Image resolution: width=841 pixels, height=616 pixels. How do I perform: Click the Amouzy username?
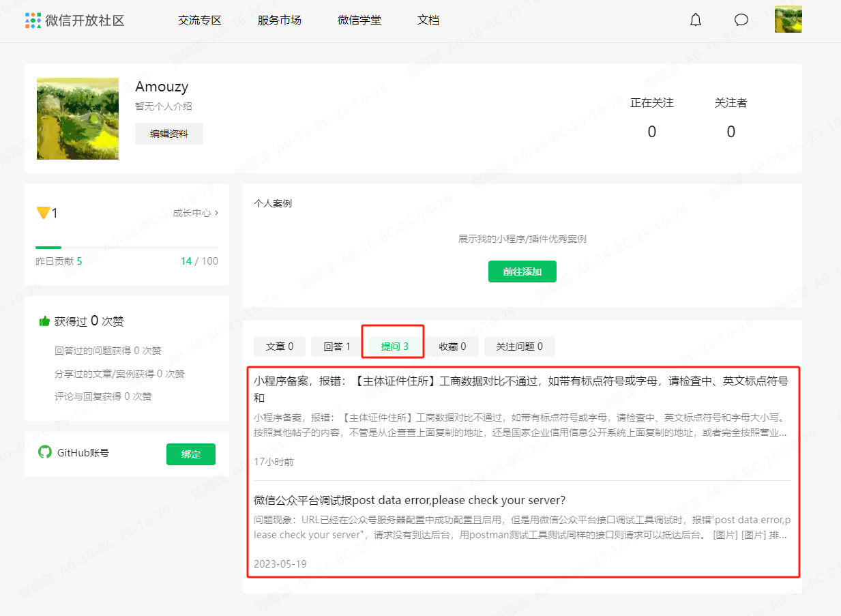click(x=162, y=87)
